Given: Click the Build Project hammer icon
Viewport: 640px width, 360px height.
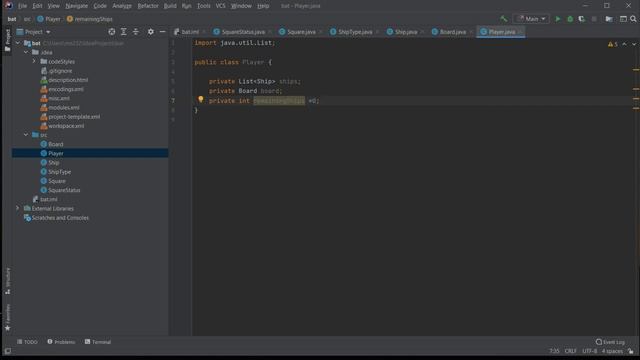Looking at the screenshot, I should pyautogui.click(x=504, y=19).
